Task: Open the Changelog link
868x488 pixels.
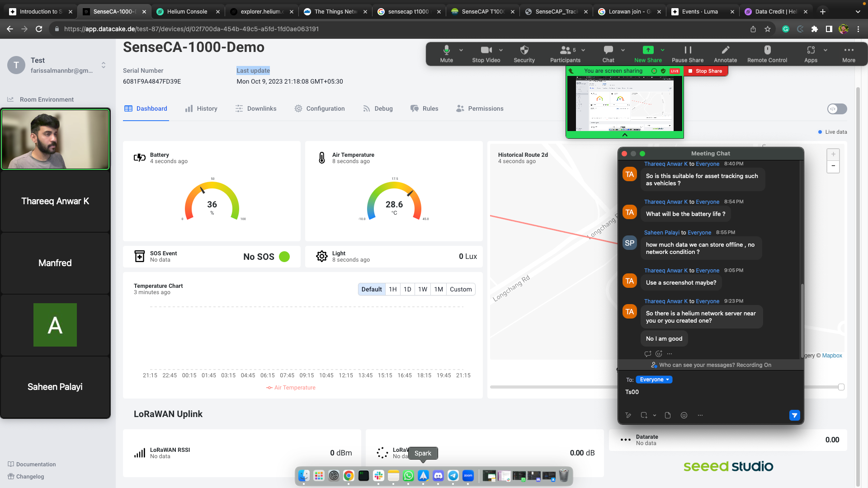Action: (26, 477)
